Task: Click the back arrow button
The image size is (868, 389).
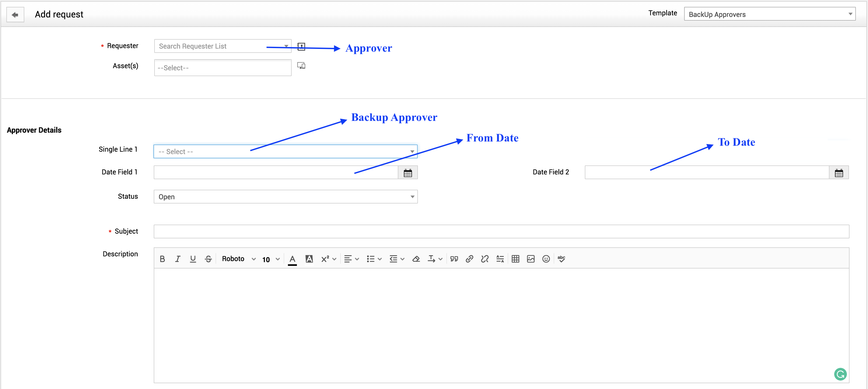Action: 15,15
